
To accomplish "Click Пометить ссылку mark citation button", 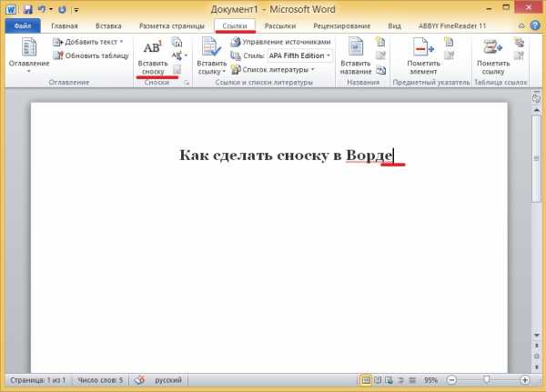I will [493, 56].
